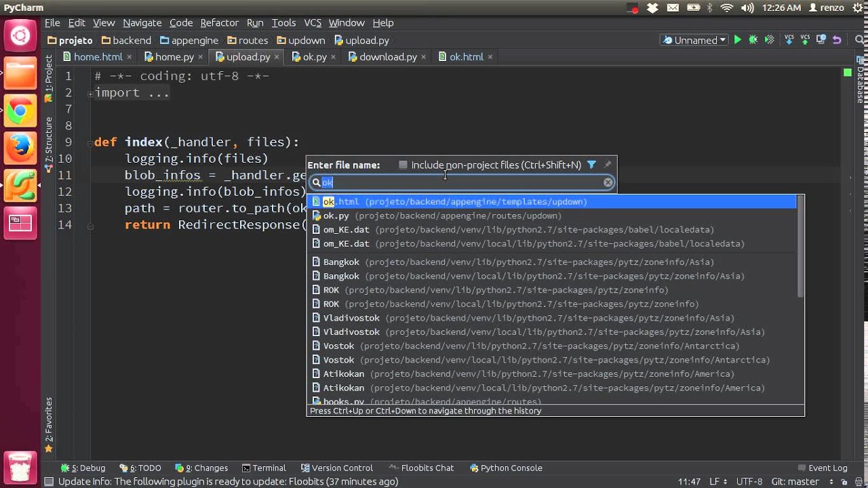This screenshot has height=488, width=868.
Task: Open the Navigate menu
Action: pyautogui.click(x=142, y=22)
